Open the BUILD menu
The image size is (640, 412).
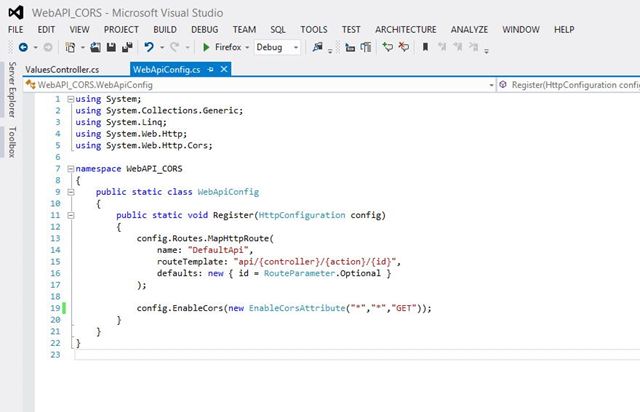point(165,29)
